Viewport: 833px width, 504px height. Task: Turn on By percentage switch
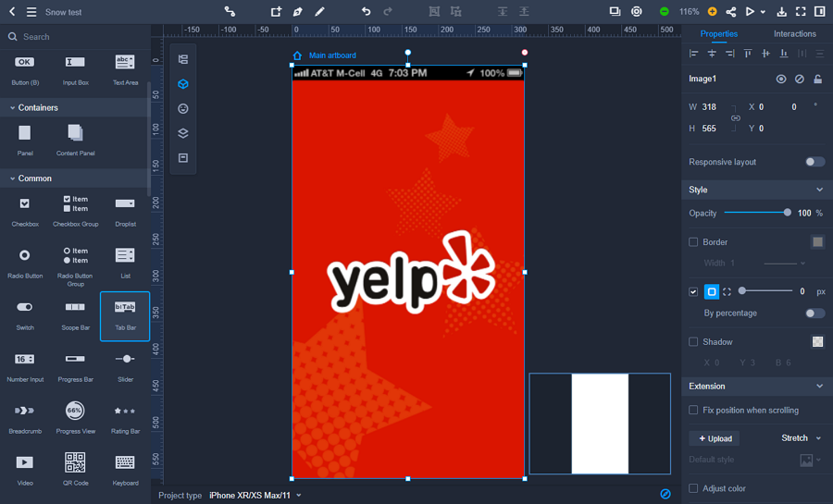click(814, 313)
